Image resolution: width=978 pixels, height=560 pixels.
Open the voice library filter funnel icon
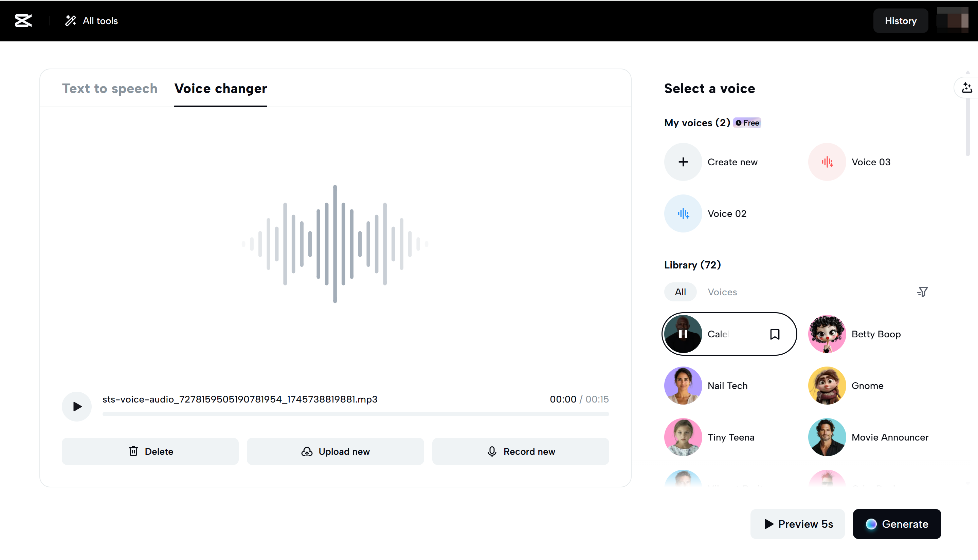click(x=923, y=292)
